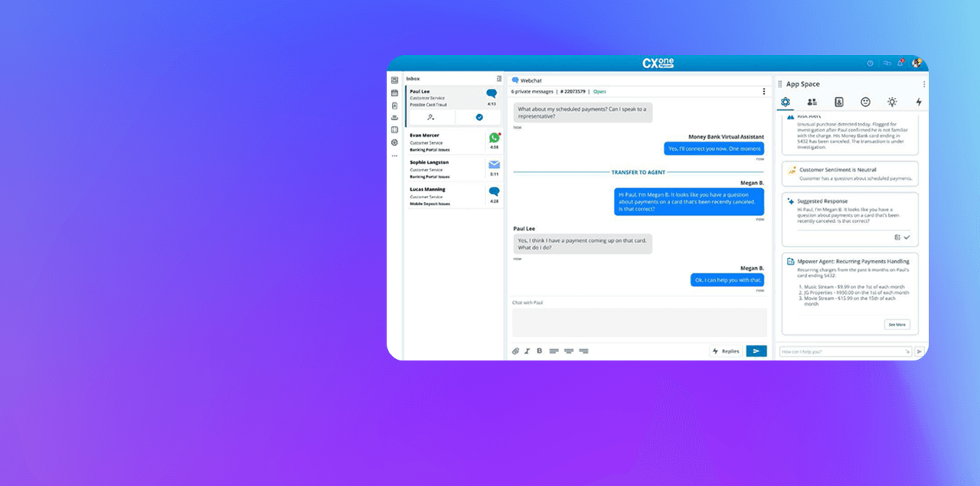Select the lightbulb suggestions icon in App Space
Image resolution: width=980 pixels, height=486 pixels.
click(892, 102)
